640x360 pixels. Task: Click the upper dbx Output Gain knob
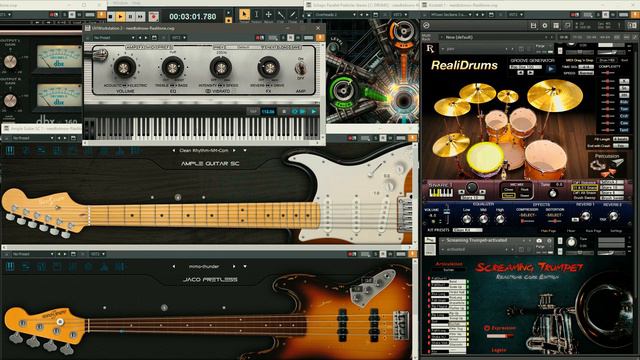[x=10, y=62]
